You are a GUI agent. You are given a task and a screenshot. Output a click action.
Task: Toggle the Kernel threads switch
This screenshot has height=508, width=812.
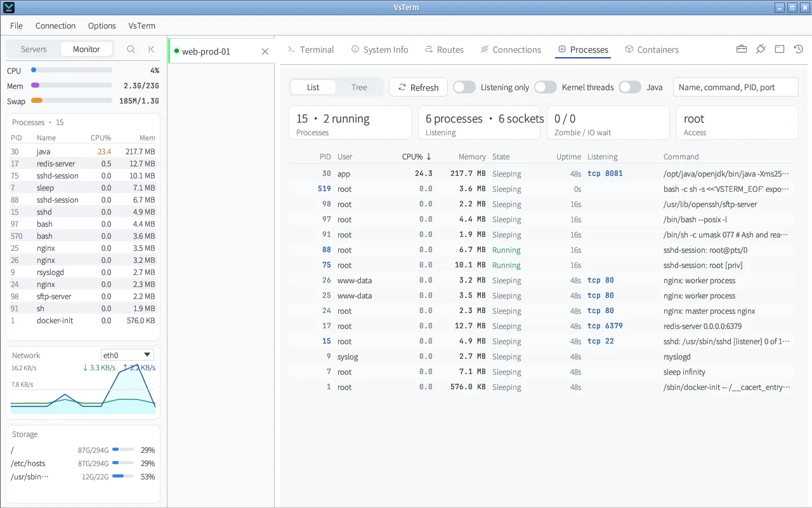coord(546,87)
